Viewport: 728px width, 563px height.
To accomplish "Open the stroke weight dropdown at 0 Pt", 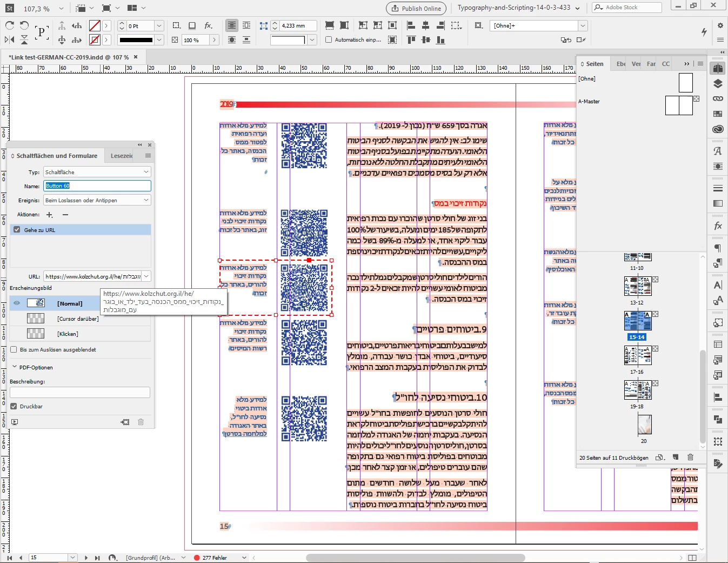I will click(x=159, y=25).
